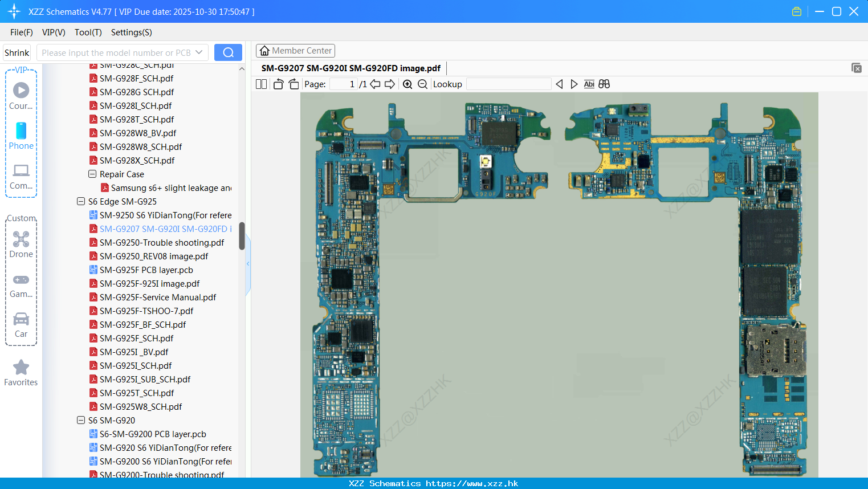
Task: Open the Drone category
Action: point(21,244)
